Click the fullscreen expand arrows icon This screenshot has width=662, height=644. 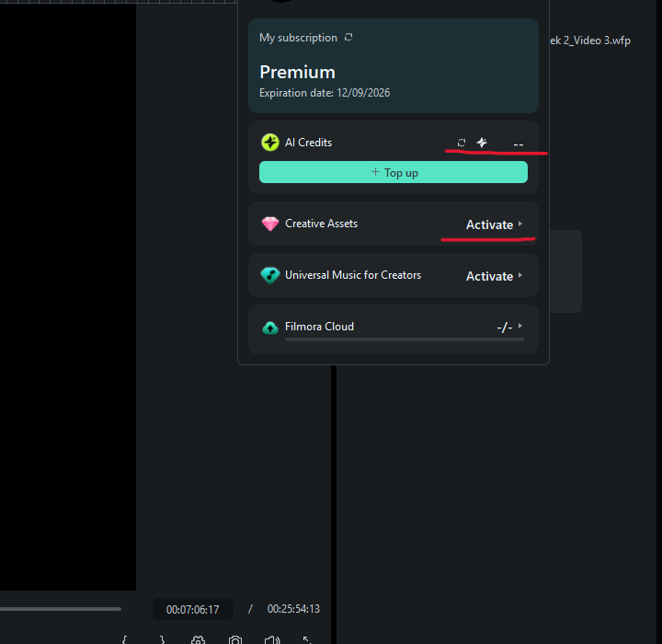307,639
